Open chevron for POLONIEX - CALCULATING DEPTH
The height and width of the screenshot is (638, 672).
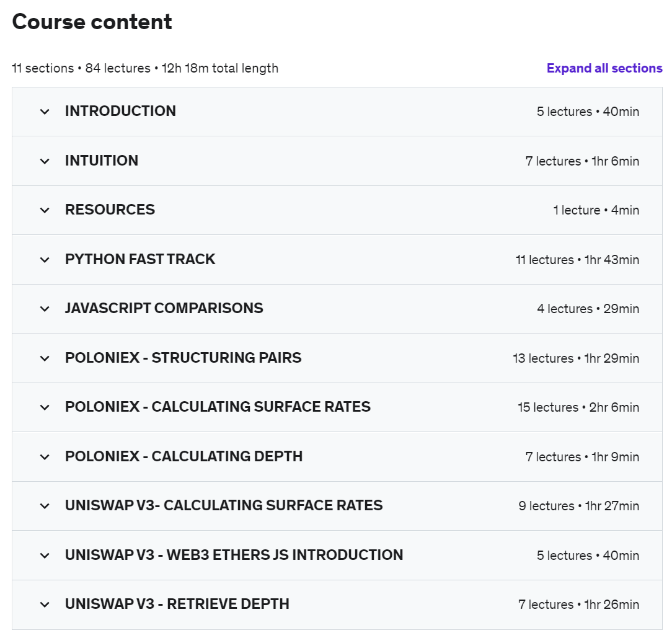(45, 457)
